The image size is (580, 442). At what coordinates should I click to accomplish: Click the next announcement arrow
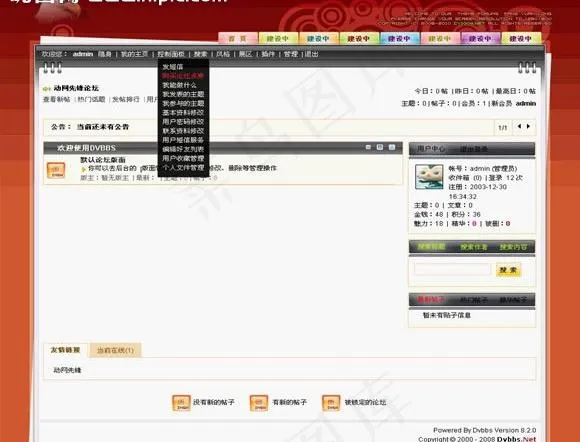[528, 126]
